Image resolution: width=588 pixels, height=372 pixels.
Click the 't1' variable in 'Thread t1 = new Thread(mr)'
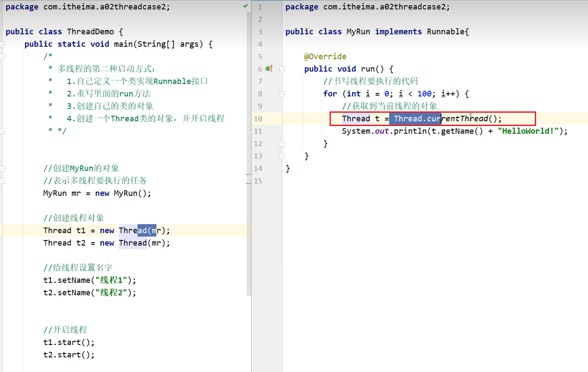(81, 231)
